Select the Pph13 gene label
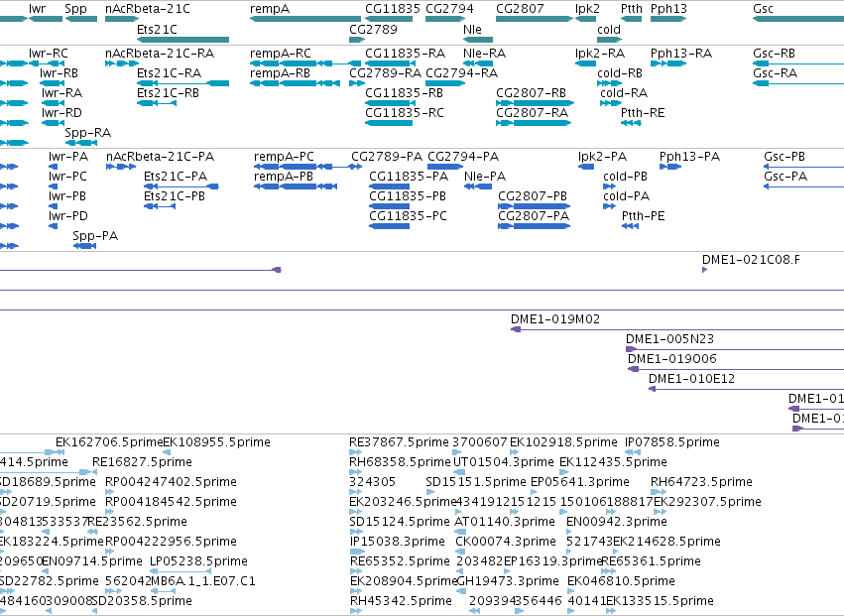 click(668, 9)
